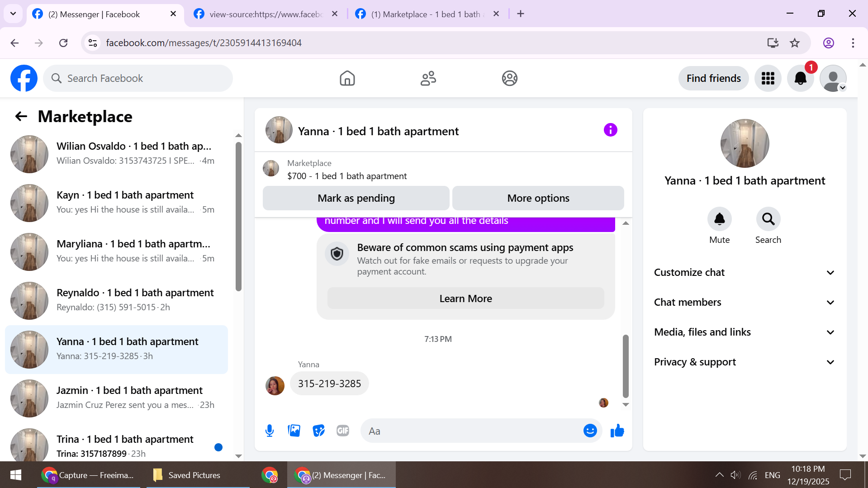Click More options button
This screenshot has height=488, width=868.
tap(538, 198)
